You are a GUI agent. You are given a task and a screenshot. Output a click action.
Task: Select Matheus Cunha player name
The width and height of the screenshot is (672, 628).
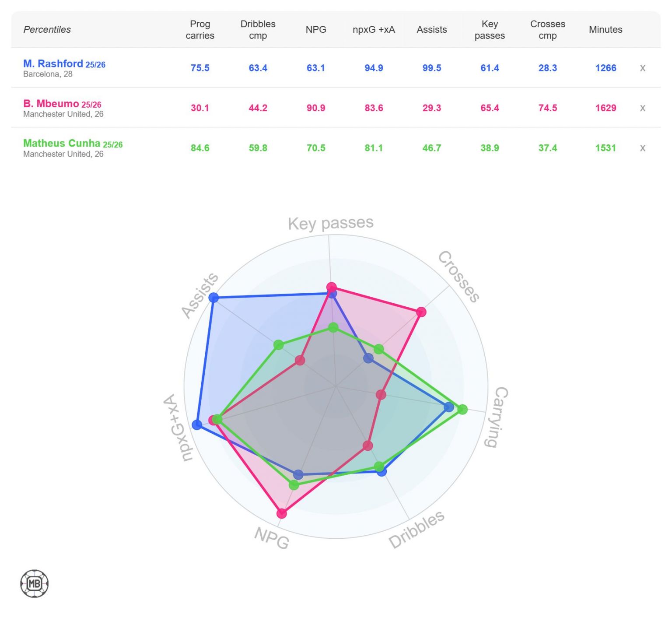62,144
